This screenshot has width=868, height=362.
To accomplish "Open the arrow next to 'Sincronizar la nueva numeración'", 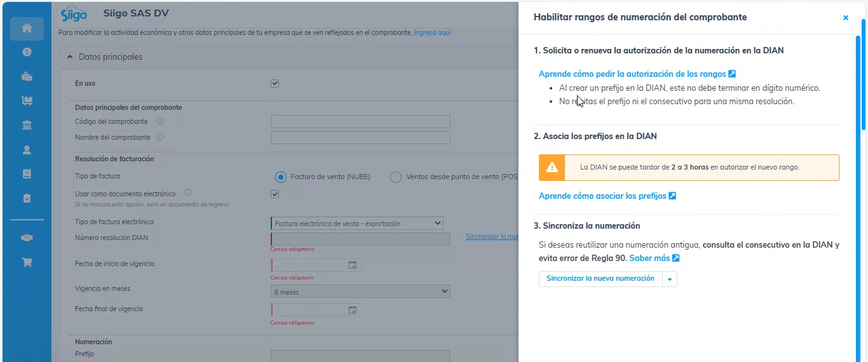I will click(x=670, y=279).
